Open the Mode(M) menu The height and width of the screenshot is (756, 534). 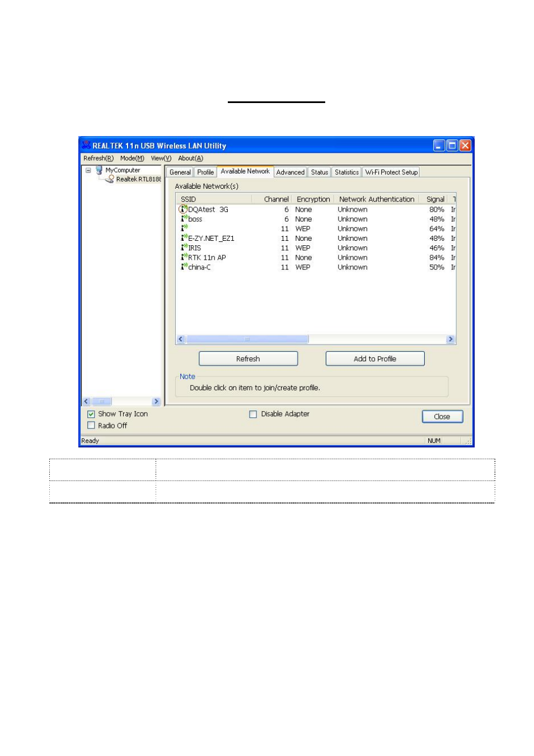132,158
